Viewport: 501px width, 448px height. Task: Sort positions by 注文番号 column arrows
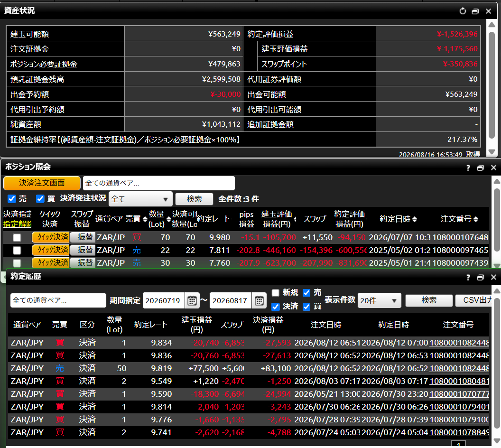476,219
